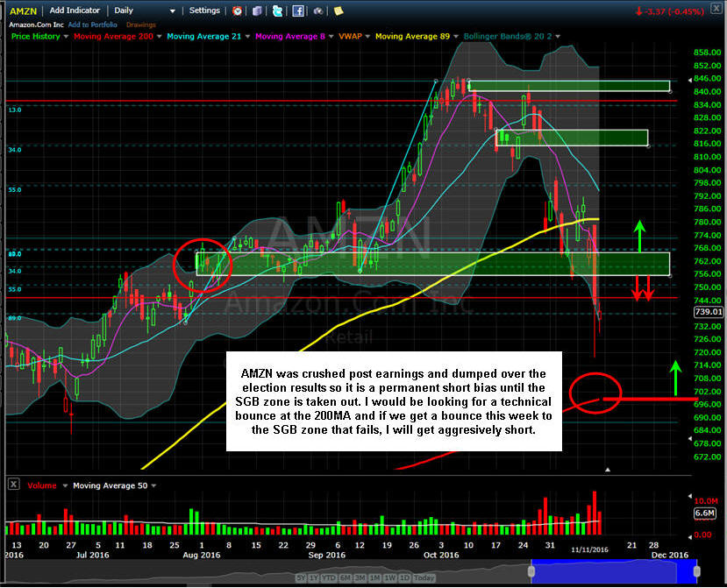Select the Price History indicator label

pyautogui.click(x=36, y=36)
